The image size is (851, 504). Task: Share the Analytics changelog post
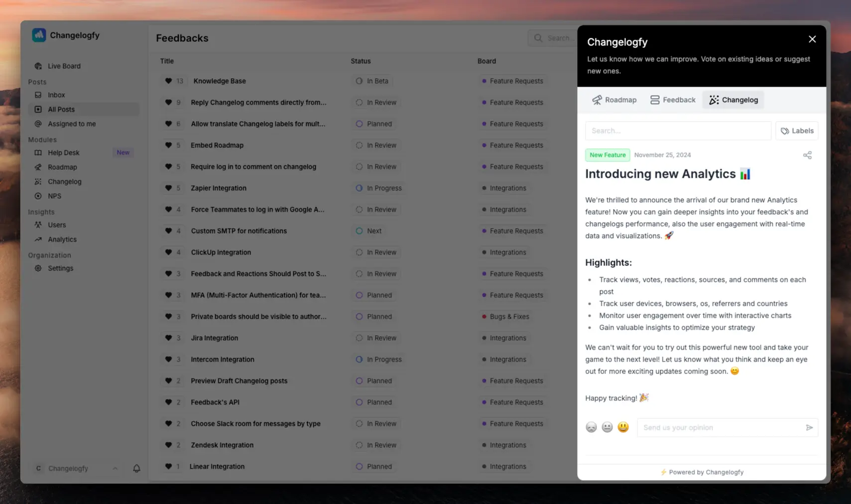point(807,155)
